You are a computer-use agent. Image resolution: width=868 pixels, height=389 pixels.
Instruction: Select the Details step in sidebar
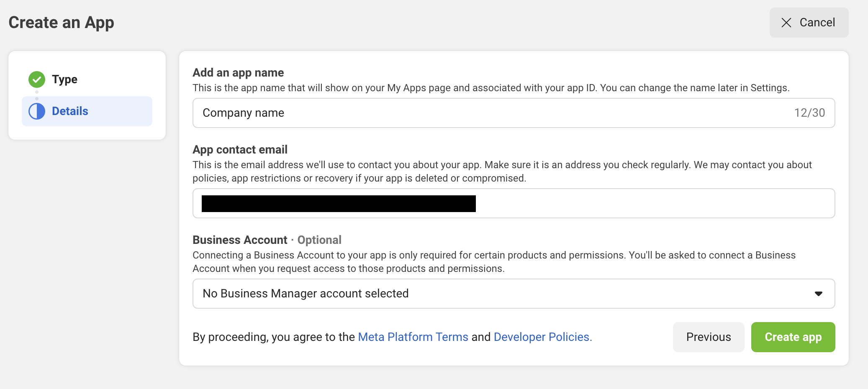coord(87,111)
